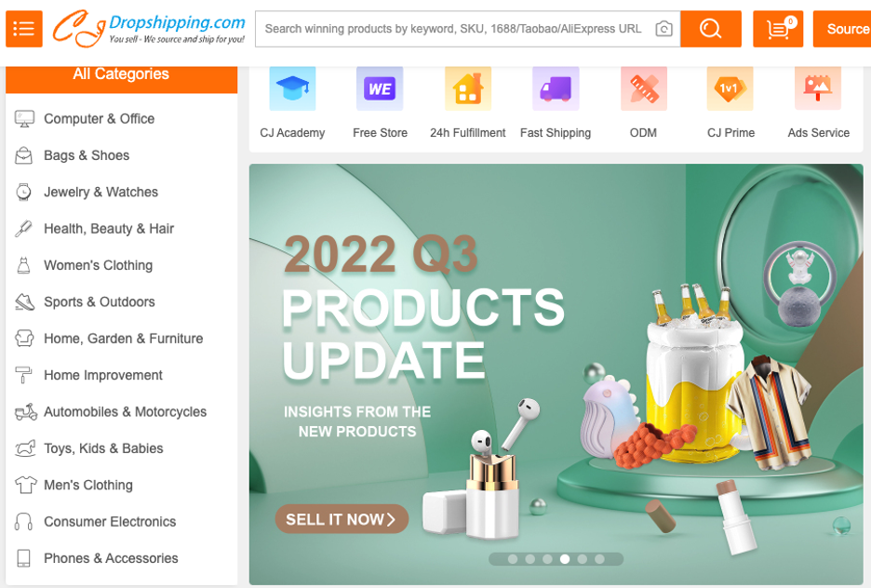Screen dimensions: 871x588
Task: Click the orange magnifier search button
Action: (710, 29)
